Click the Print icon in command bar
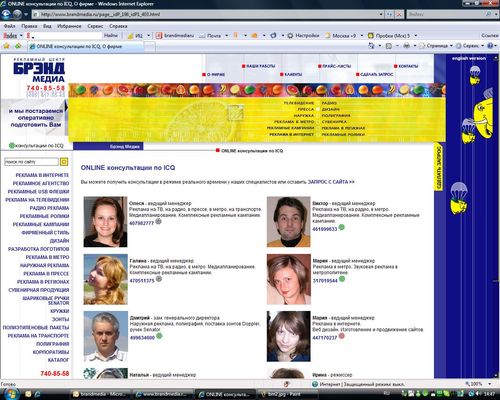 407,46
